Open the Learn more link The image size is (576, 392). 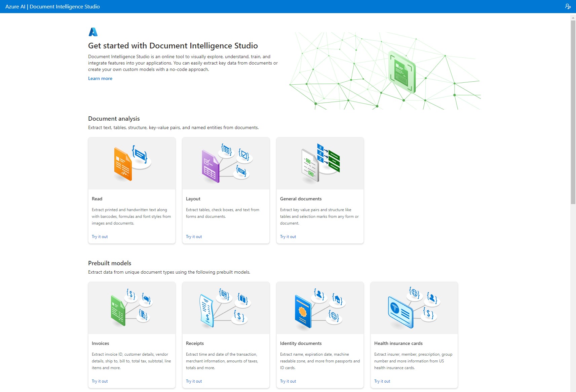pyautogui.click(x=100, y=78)
